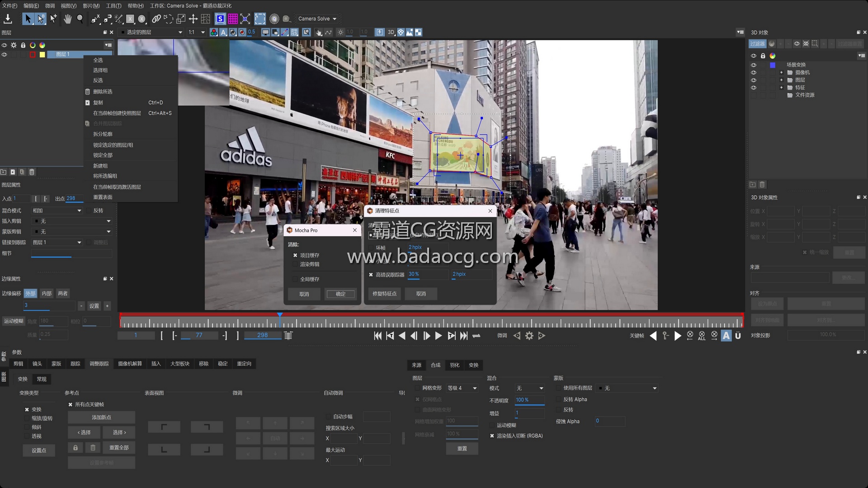Click the play forward button

(438, 336)
